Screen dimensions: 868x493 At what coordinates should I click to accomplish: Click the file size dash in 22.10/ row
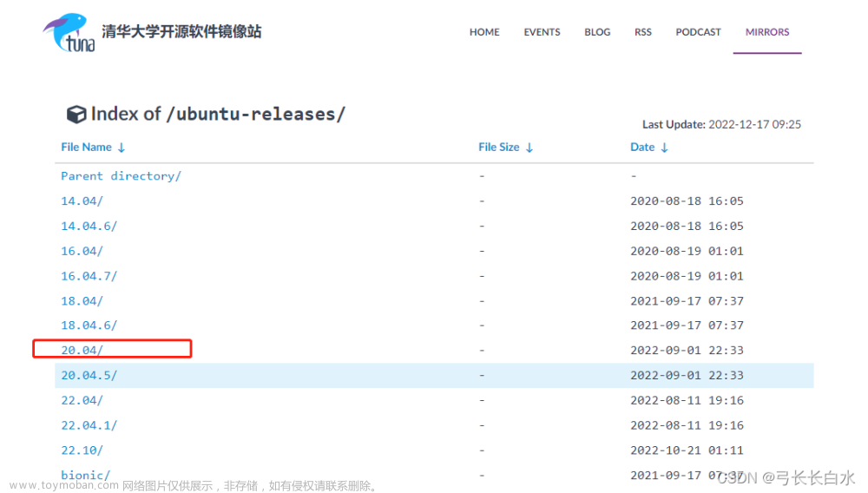(x=482, y=450)
